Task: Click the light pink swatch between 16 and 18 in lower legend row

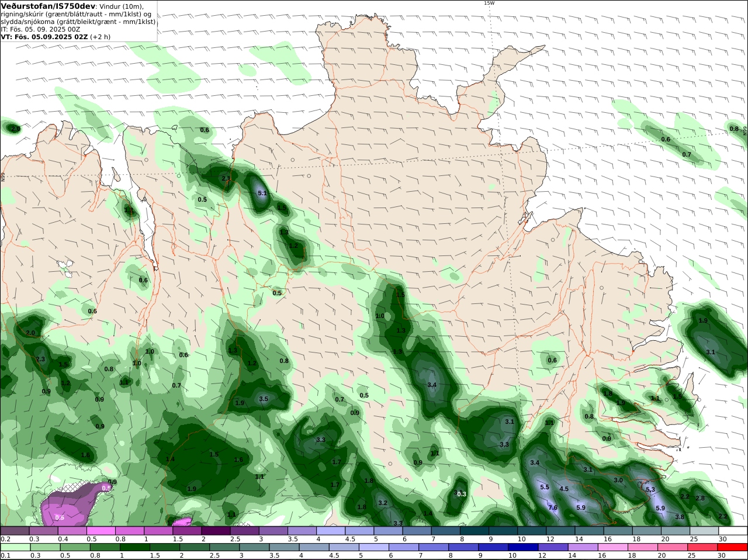Action: 614,547
